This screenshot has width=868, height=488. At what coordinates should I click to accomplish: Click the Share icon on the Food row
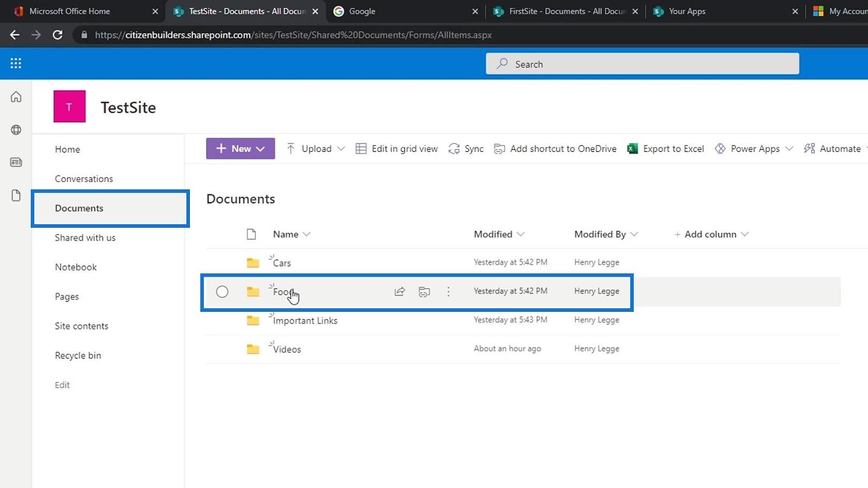click(400, 292)
